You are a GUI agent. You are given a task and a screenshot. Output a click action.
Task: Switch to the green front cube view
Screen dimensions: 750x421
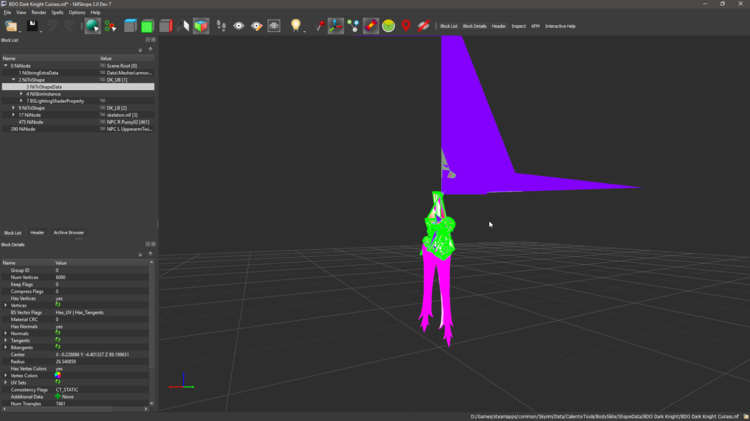click(148, 26)
